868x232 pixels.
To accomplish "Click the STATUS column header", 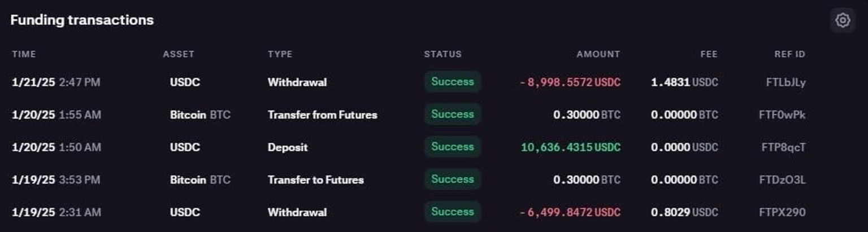I will tap(442, 54).
